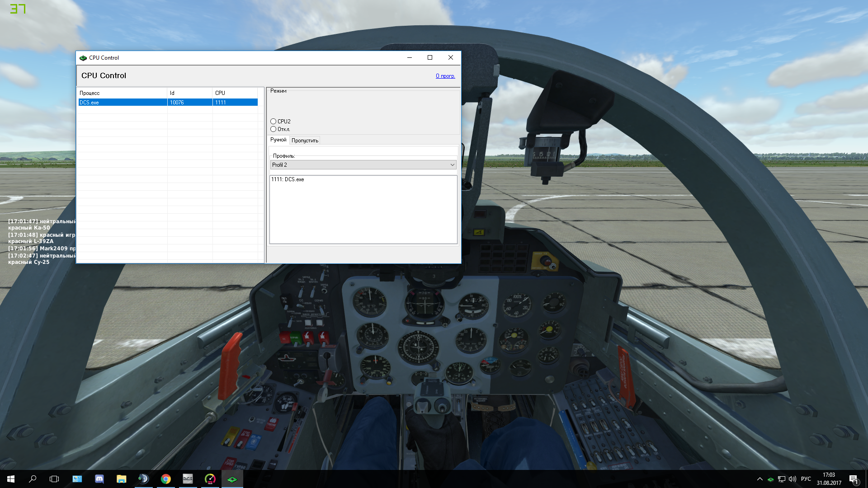Select 1111: DCS.exe profile list entry

click(288, 179)
